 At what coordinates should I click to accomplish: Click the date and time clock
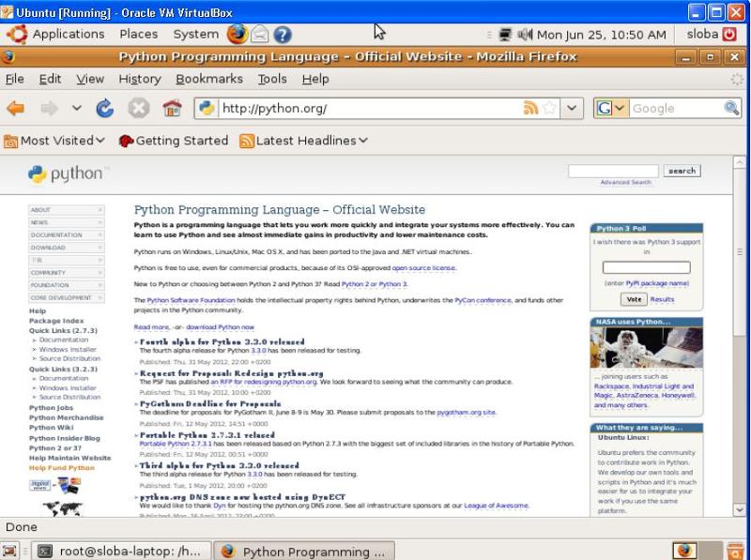pos(601,35)
